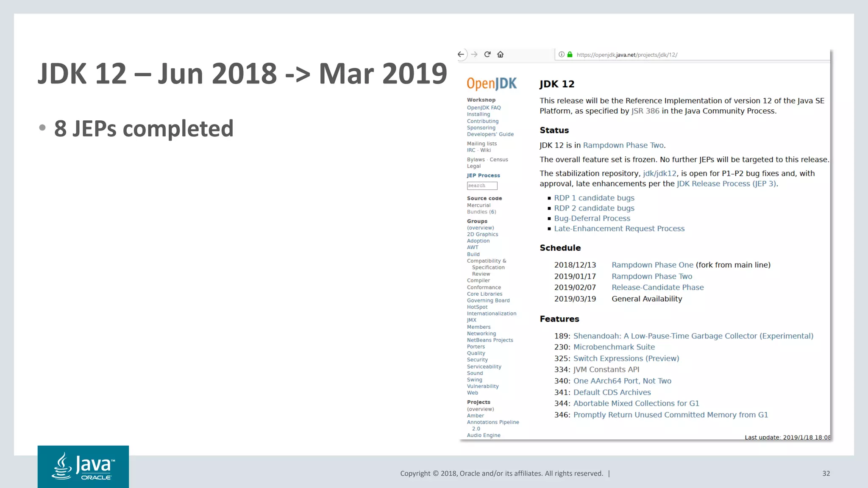Click the sidebar search box

pyautogui.click(x=482, y=186)
